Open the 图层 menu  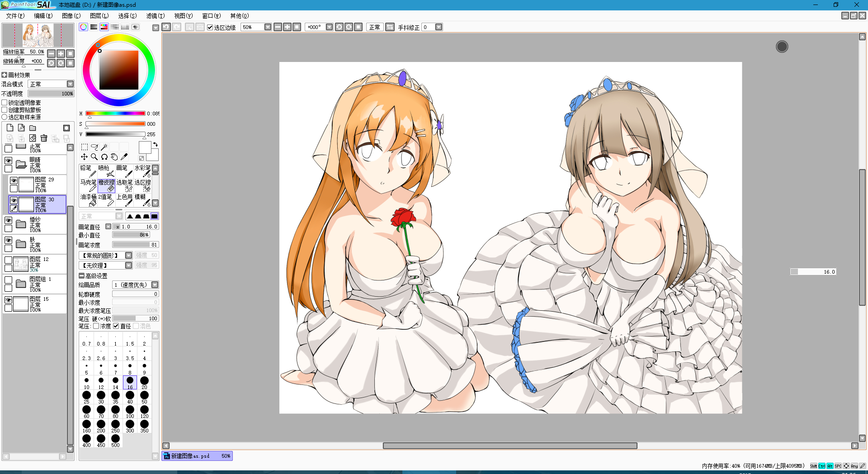99,16
